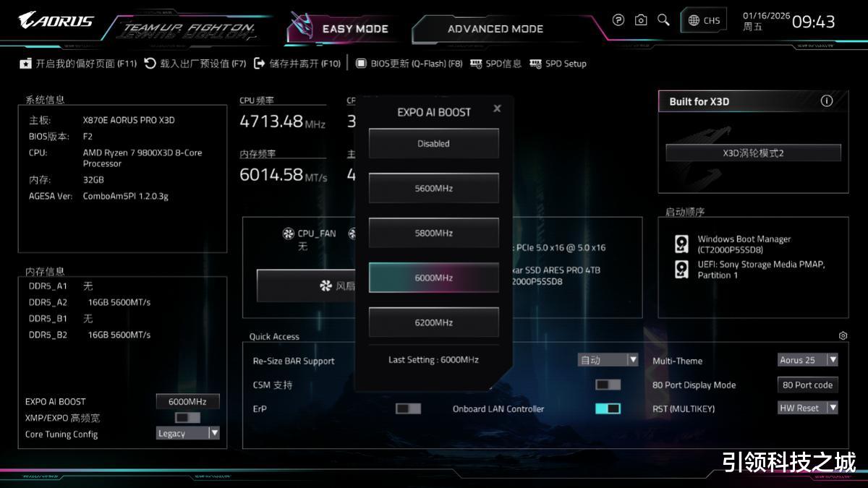Click the 09:43 clock
This screenshot has width=868, height=488.
(x=813, y=22)
